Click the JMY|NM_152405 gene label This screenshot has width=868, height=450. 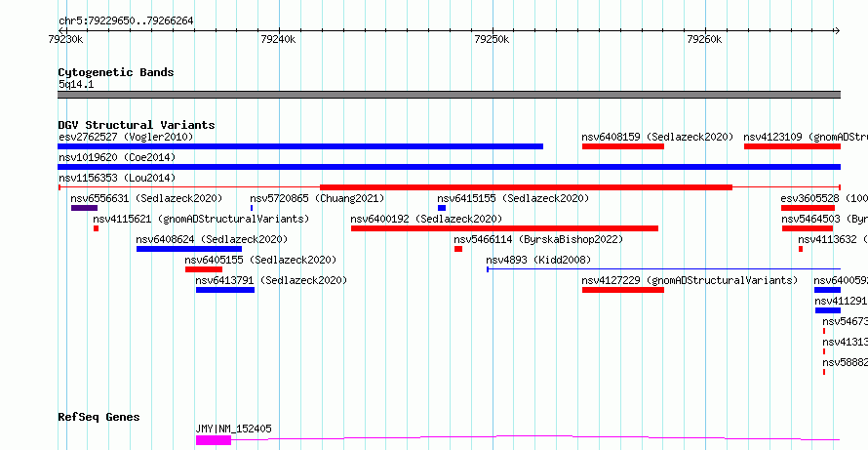[234, 429]
